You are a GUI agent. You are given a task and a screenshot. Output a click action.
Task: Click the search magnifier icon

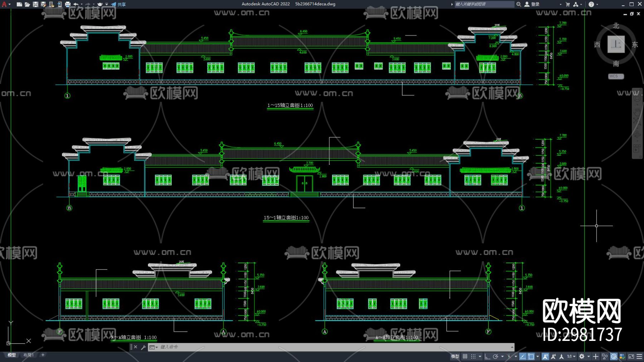[518, 4]
